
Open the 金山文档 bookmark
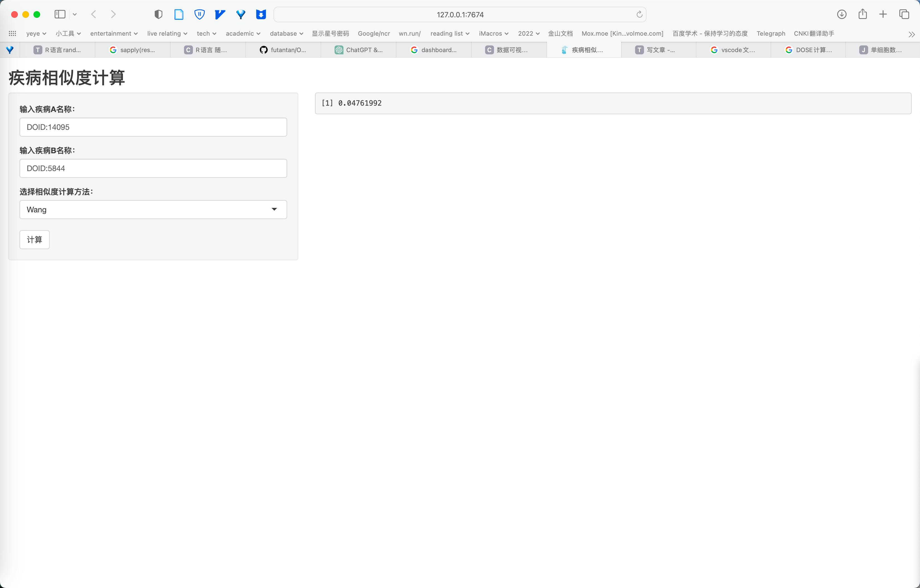tap(560, 34)
